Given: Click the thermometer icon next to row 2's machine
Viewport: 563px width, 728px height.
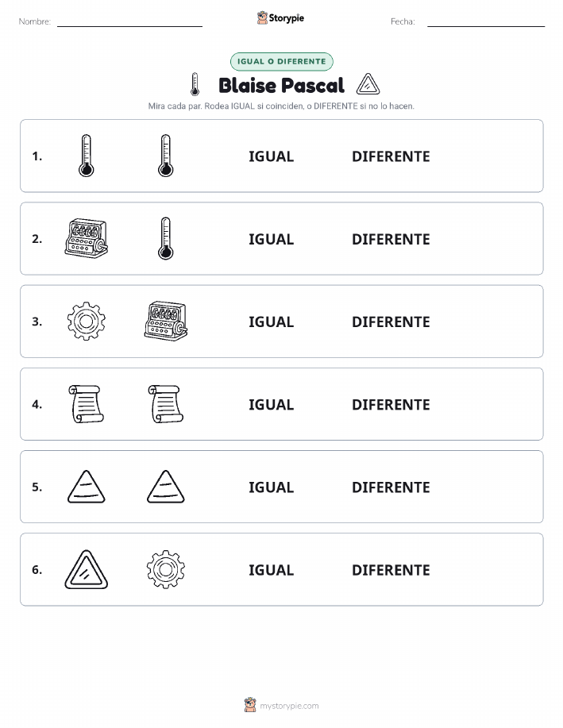Looking at the screenshot, I should pos(166,239).
